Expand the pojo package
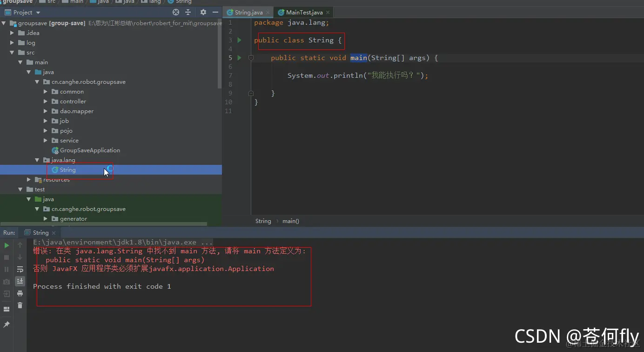 coord(46,131)
